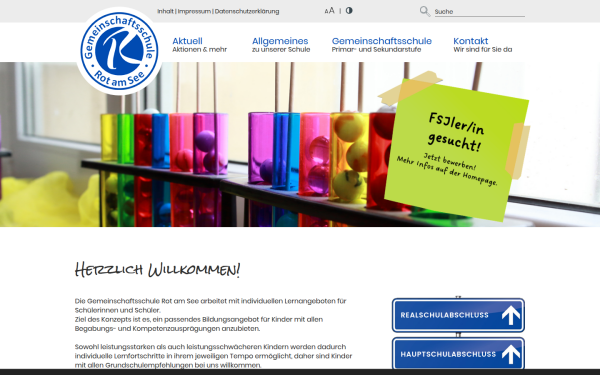600x375 pixels.
Task: Open the Kontakt menu
Action: 471,41
